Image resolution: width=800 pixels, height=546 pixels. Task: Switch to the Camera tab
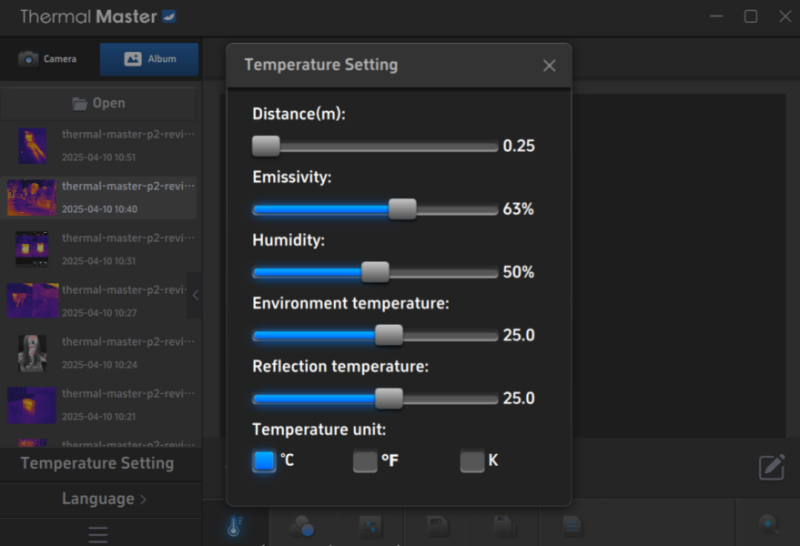(x=48, y=59)
